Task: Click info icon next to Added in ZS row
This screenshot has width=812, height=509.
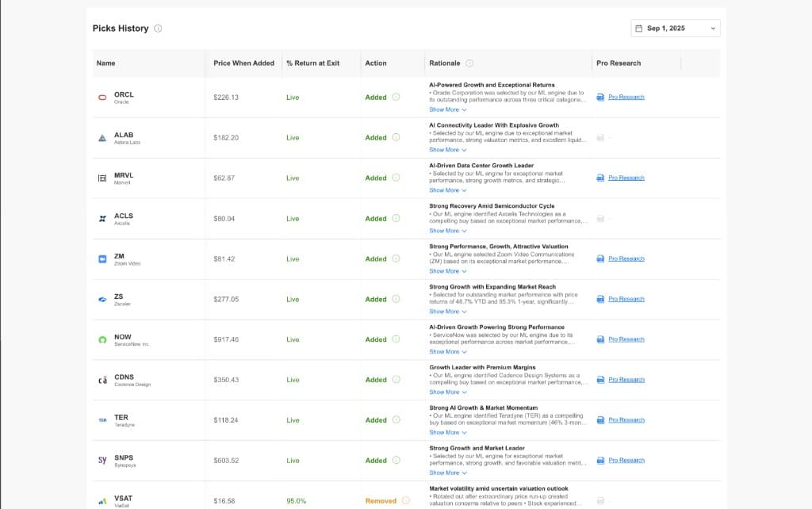Action: (396, 299)
